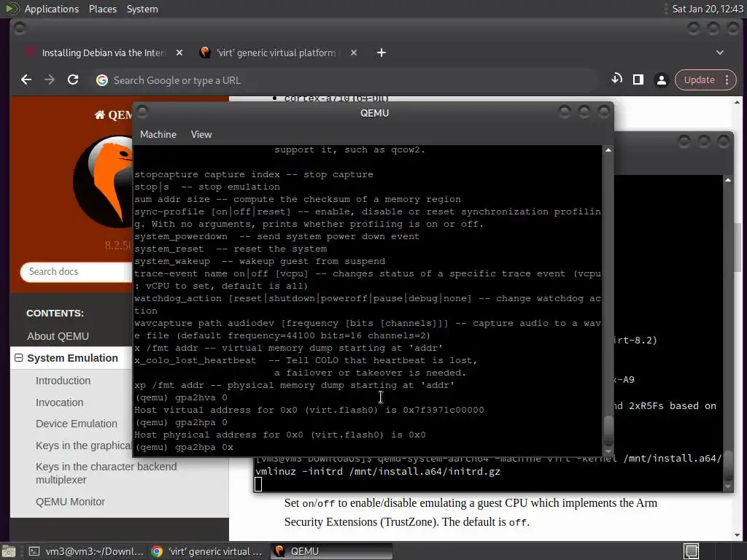Click the clock showing Sat Jan 20, 12:43
The image size is (747, 560).
click(x=707, y=9)
